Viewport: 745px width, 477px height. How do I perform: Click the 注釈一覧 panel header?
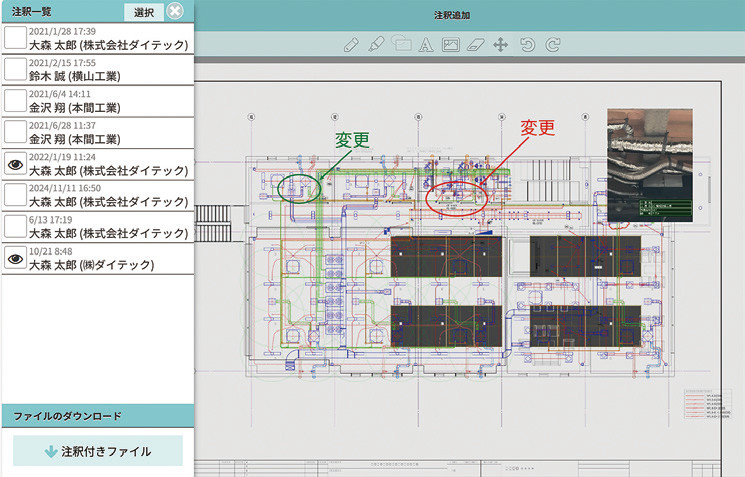tap(32, 11)
